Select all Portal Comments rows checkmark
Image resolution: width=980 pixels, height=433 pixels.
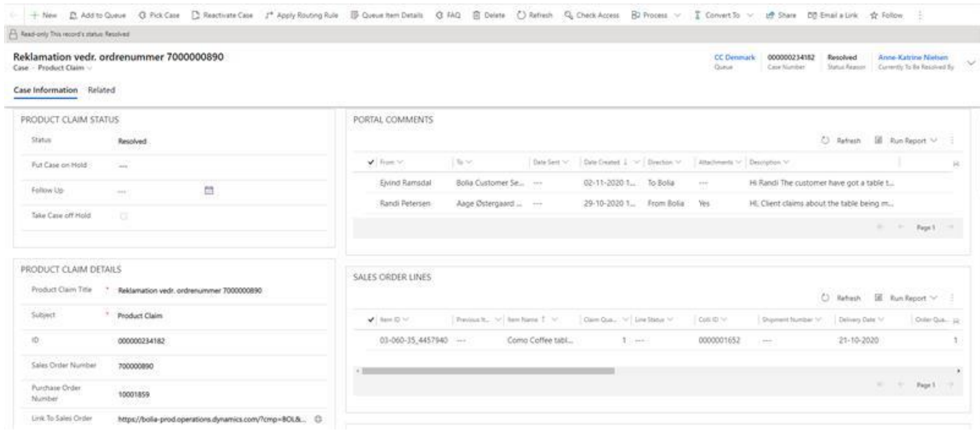[x=371, y=162]
